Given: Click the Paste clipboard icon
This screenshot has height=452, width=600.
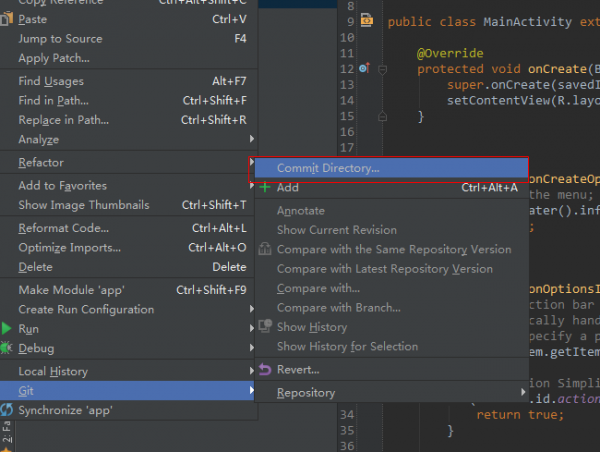Looking at the screenshot, I should pos(7,19).
